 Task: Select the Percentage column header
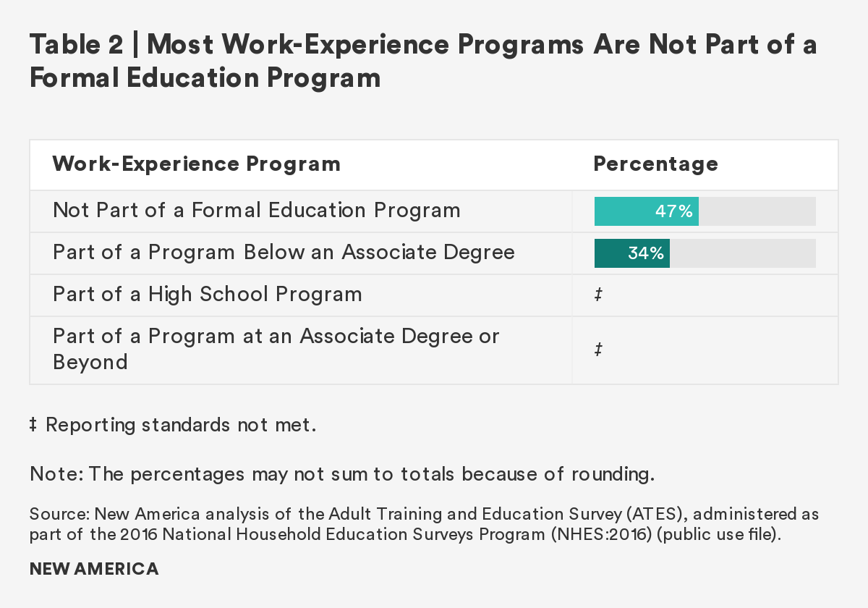(x=655, y=164)
